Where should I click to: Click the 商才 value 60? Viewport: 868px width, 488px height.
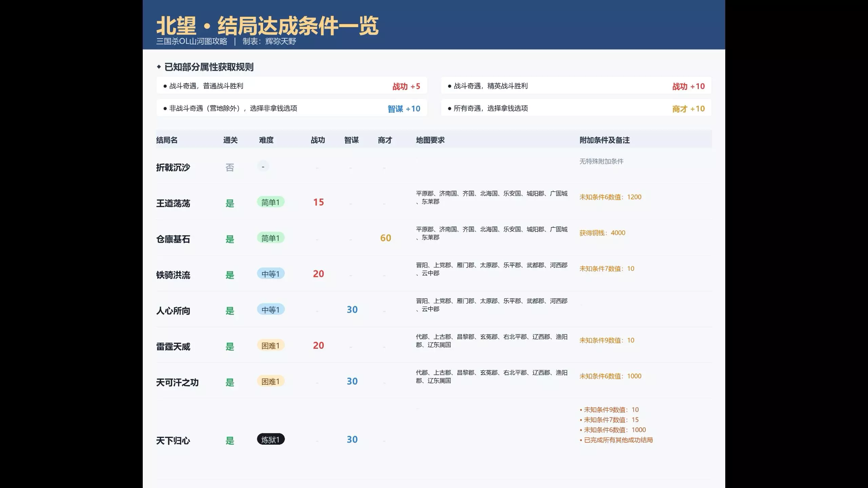tap(386, 238)
